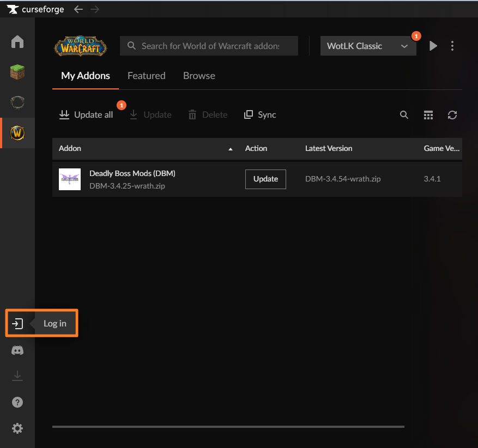Open settings via the gear icon
This screenshot has width=478, height=448.
coord(17,428)
